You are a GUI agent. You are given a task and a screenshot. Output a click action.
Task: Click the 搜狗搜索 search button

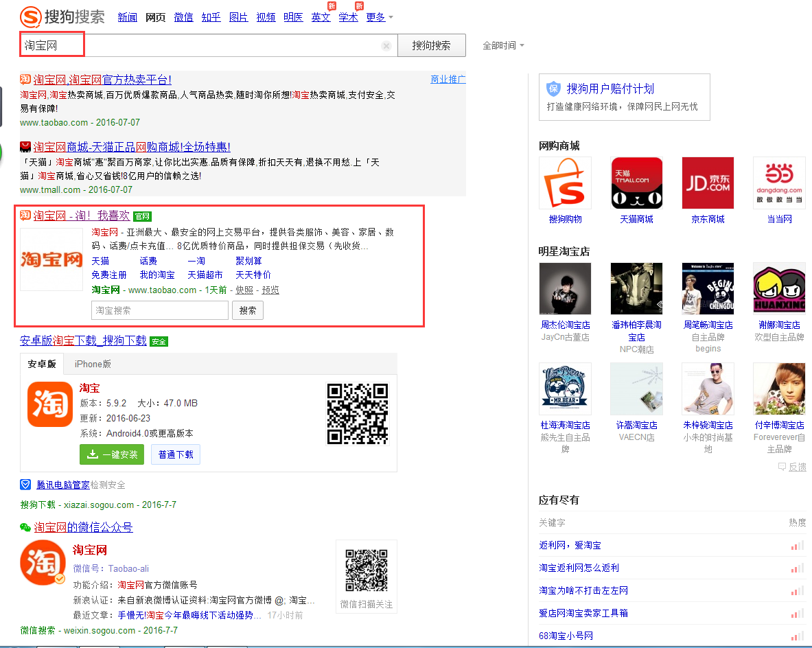coord(431,45)
